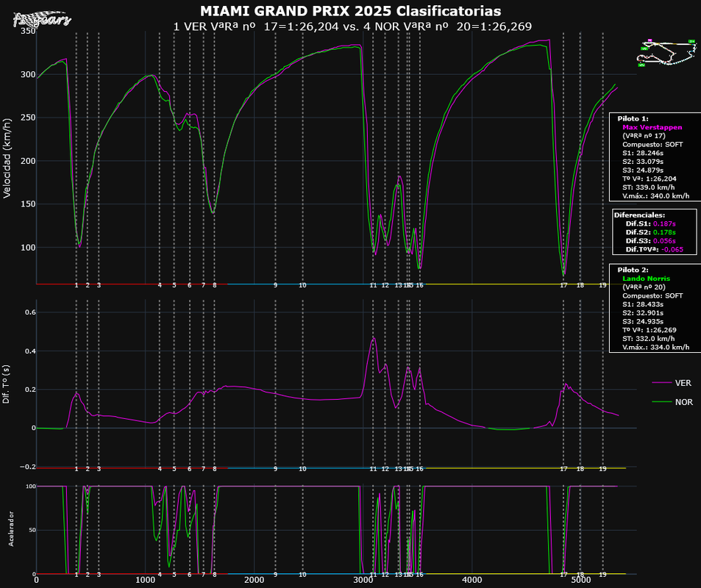Click corner 4 marker on speed chart
Image resolution: width=701 pixels, height=588 pixels.
[160, 285]
